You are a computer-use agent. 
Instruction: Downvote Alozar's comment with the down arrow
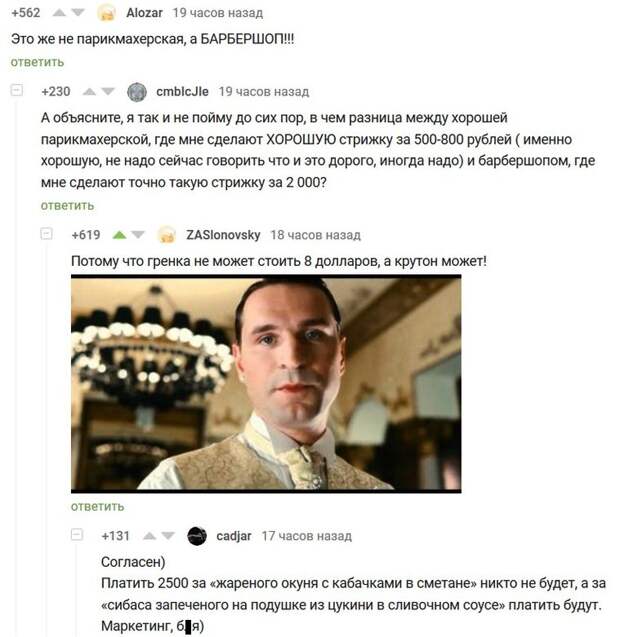click(78, 13)
